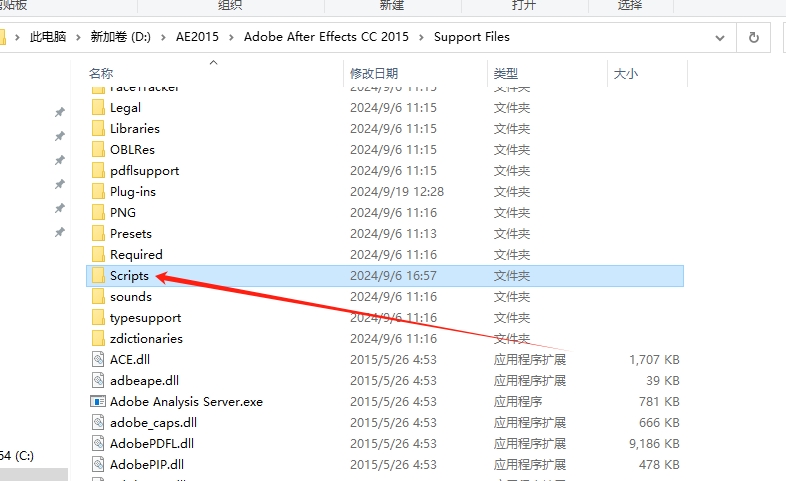Click the Legal folder icon
The image size is (786, 481).
click(98, 108)
